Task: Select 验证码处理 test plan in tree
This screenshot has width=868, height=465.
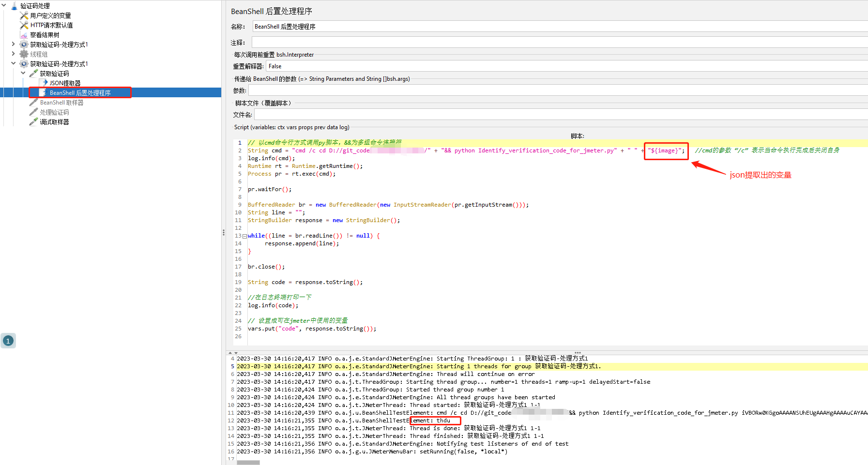Action: (35, 6)
